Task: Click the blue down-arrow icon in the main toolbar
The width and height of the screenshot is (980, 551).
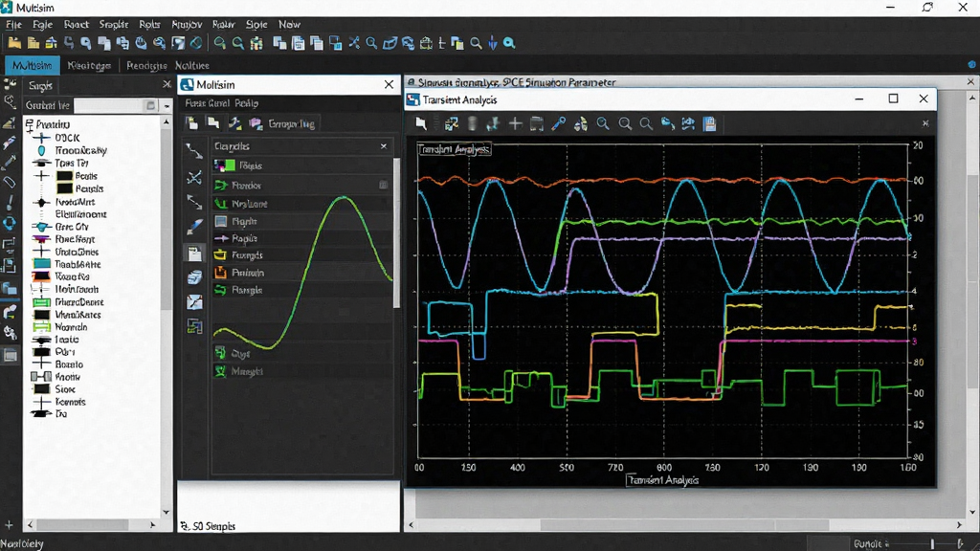Action: [x=493, y=43]
